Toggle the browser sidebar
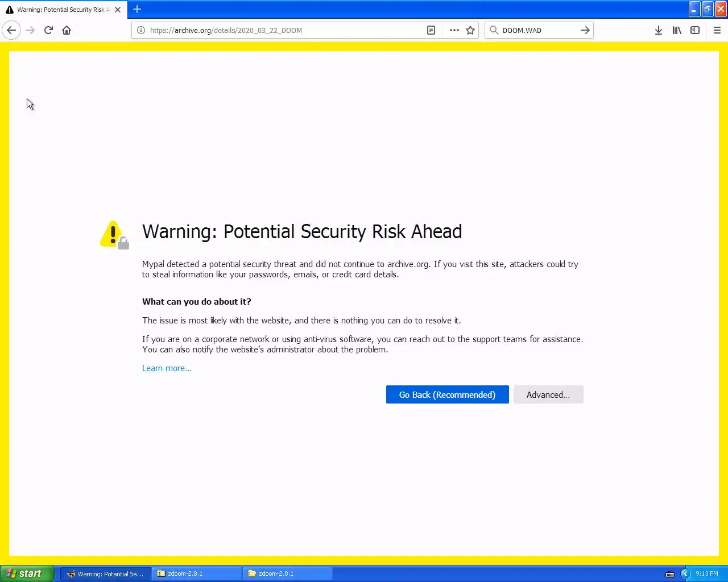 (695, 30)
